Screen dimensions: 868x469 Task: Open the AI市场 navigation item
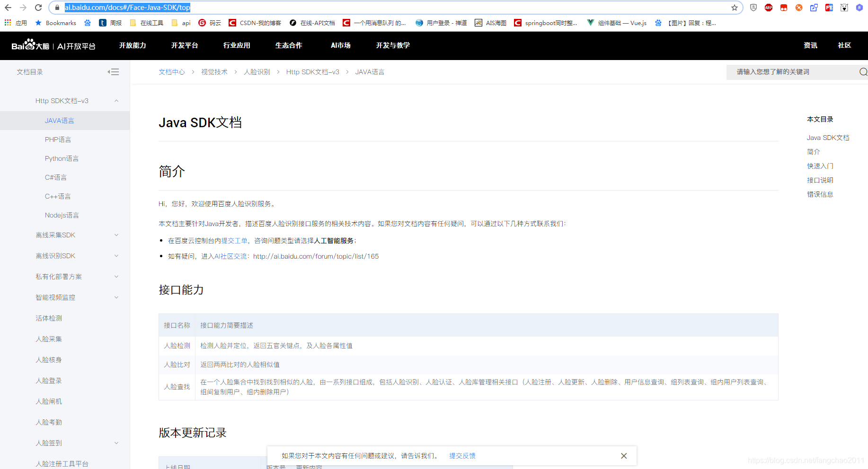pos(340,45)
